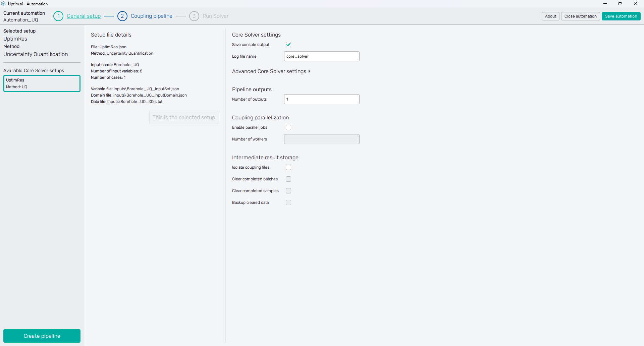Click 'Automation_UQ' current automation name
644x346 pixels.
21,20
